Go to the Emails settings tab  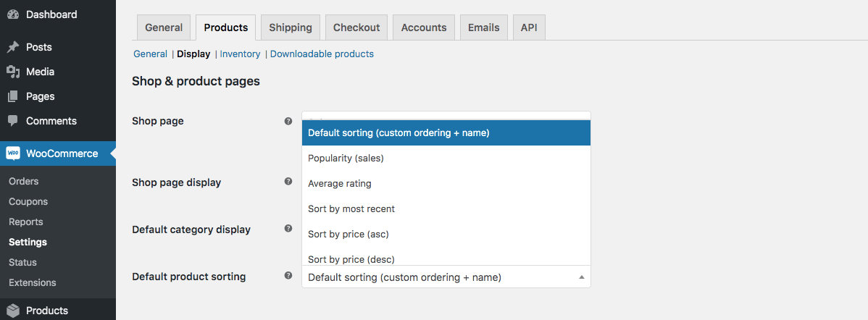484,28
